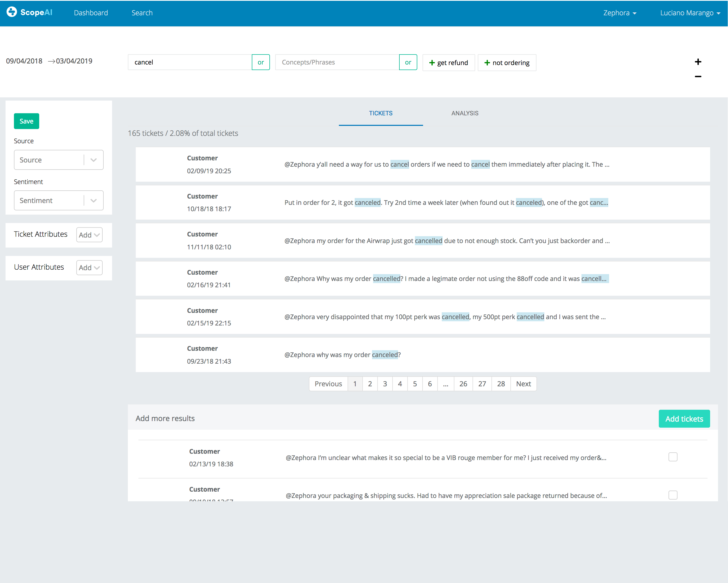Viewport: 728px width, 583px height.
Task: Open ticket dated 02/09/19 20:25
Action: 423,164
